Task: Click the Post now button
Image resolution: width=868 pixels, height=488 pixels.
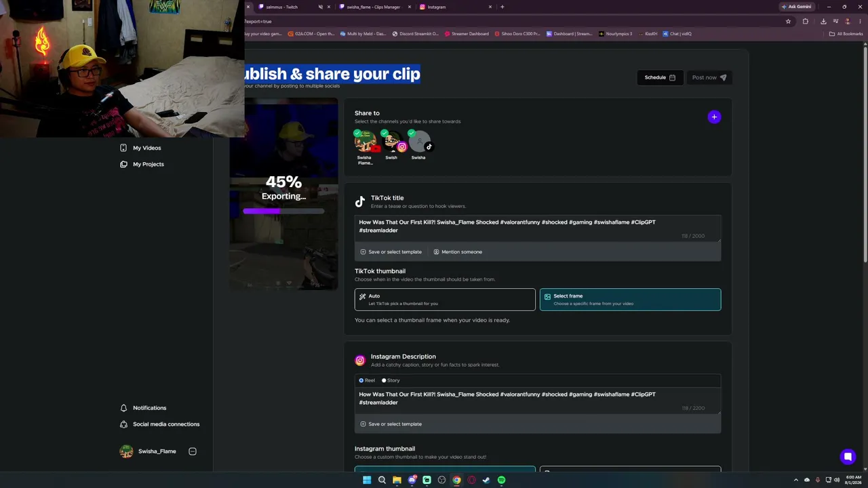Action: pyautogui.click(x=709, y=77)
